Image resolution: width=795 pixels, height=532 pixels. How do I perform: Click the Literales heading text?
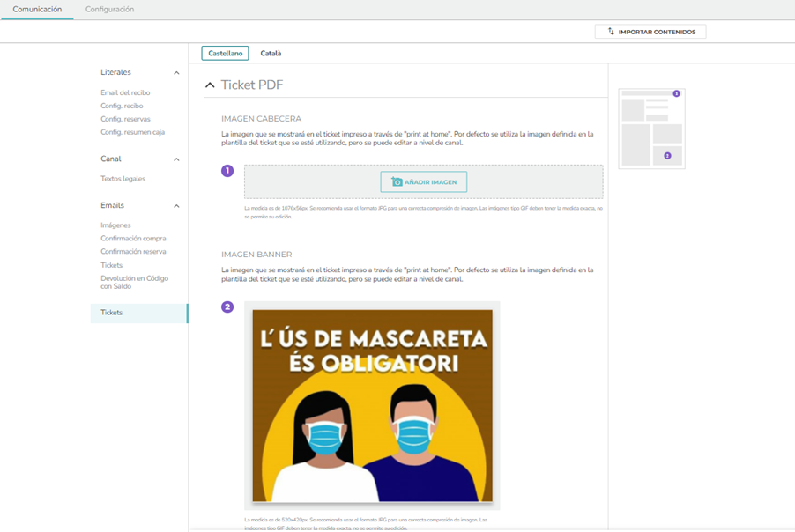tap(115, 72)
